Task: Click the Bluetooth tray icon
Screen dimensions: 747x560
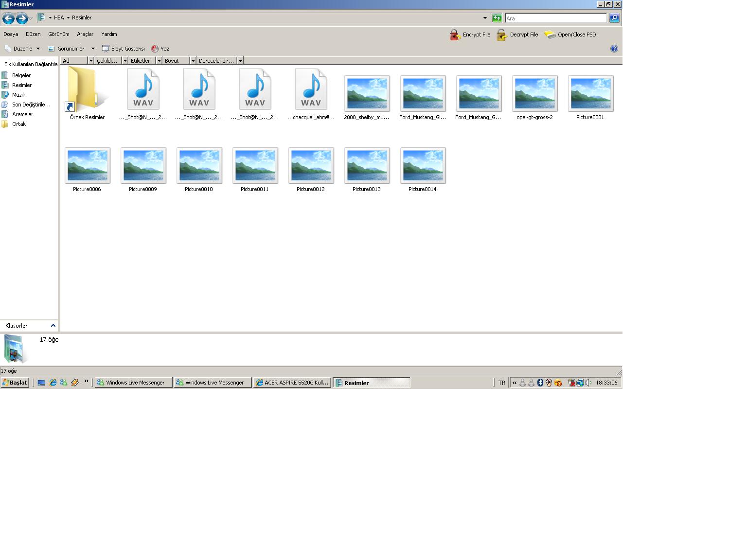Action: 540,383
